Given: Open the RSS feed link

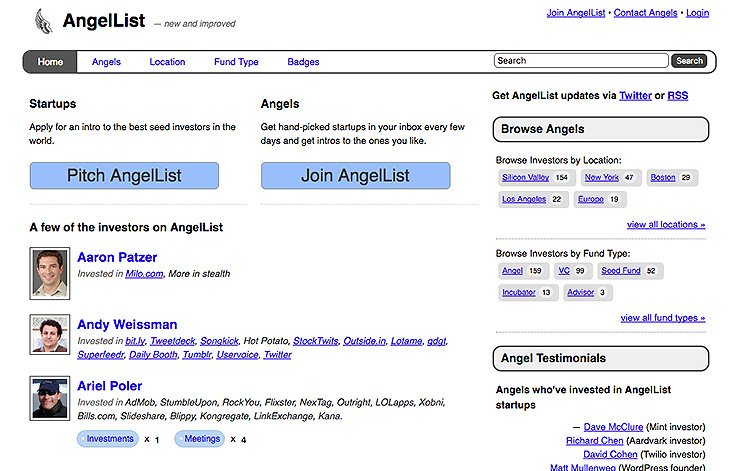Looking at the screenshot, I should point(678,96).
